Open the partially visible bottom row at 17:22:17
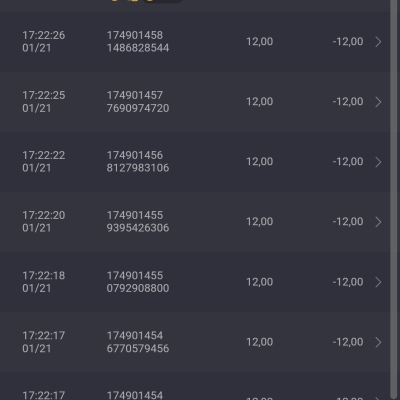The width and height of the screenshot is (400, 400). pyautogui.click(x=195, y=386)
